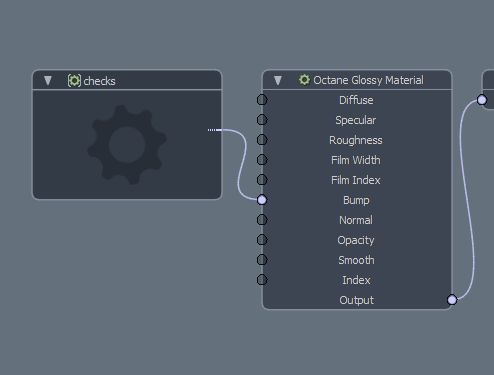Collapse the checks node with its triangle
This screenshot has height=375, width=494.
coord(48,80)
